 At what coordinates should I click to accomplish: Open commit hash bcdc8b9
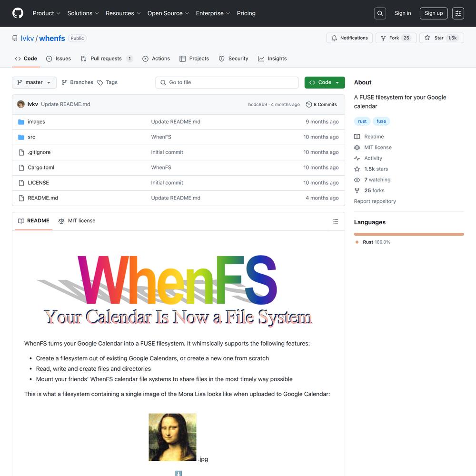point(258,104)
